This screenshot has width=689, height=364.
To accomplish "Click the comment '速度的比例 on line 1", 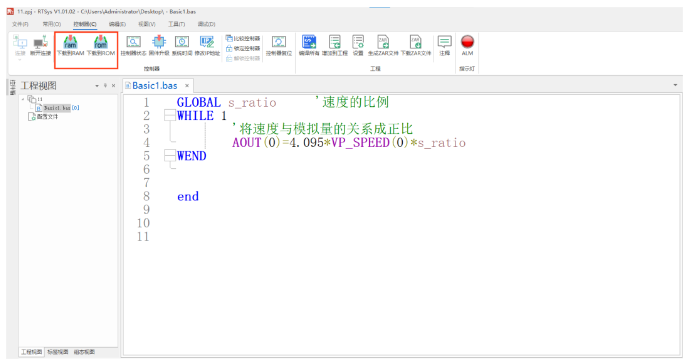I will [x=352, y=102].
